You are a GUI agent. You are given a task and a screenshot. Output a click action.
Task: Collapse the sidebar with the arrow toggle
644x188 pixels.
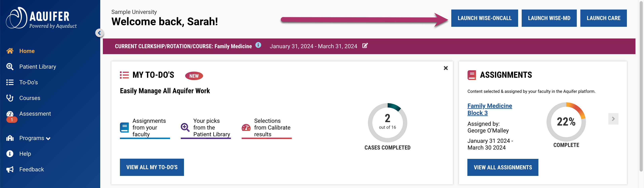[99, 33]
